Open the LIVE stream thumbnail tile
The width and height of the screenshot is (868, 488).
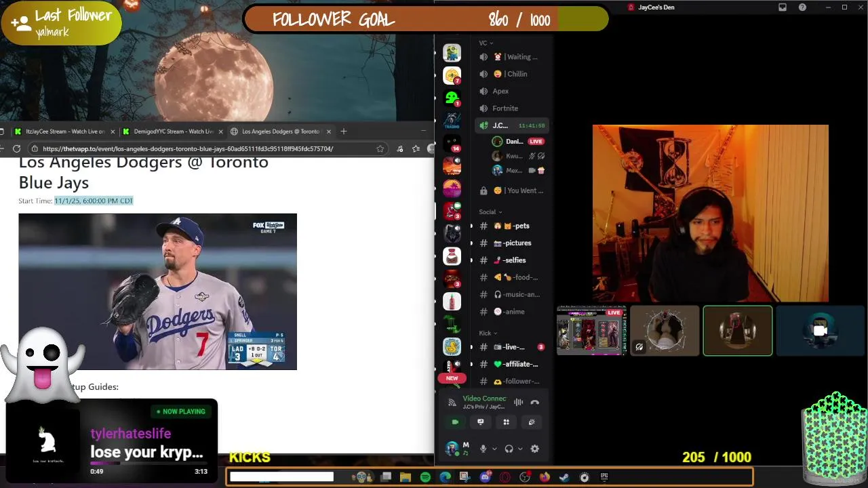point(591,331)
